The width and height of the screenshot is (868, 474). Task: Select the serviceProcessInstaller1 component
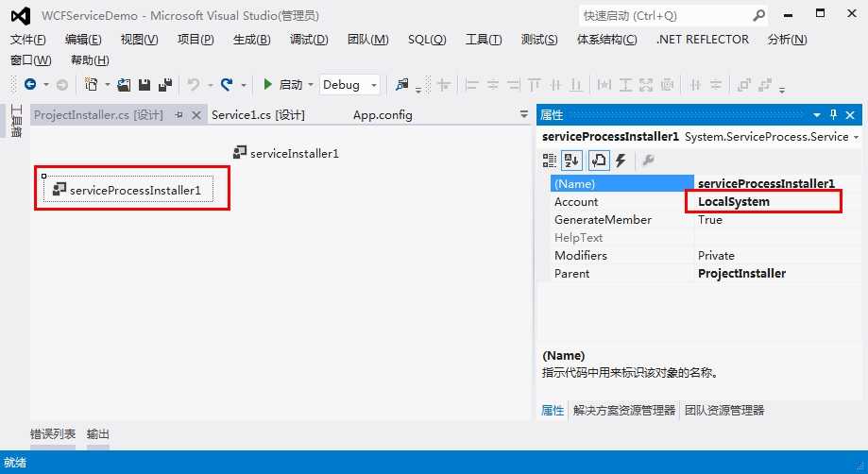pos(127,190)
